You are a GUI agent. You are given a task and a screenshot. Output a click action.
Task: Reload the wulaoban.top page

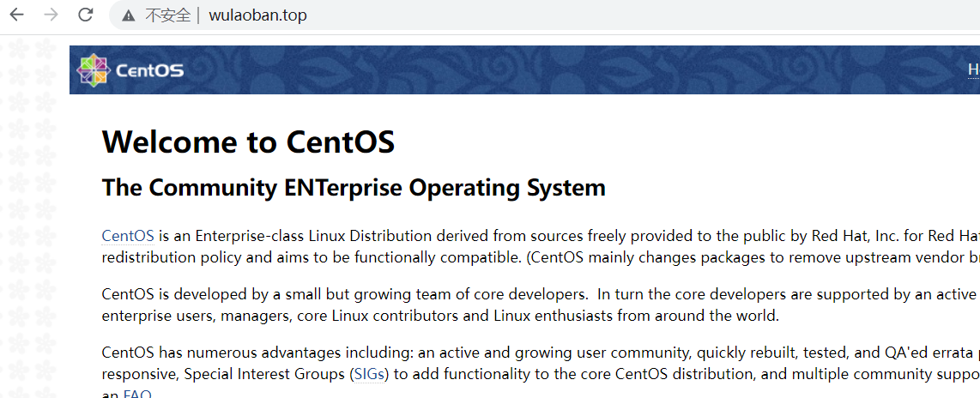click(x=86, y=15)
